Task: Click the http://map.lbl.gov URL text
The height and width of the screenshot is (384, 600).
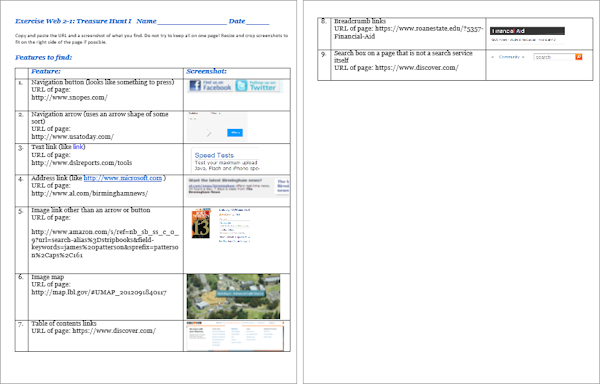Action: [99, 293]
